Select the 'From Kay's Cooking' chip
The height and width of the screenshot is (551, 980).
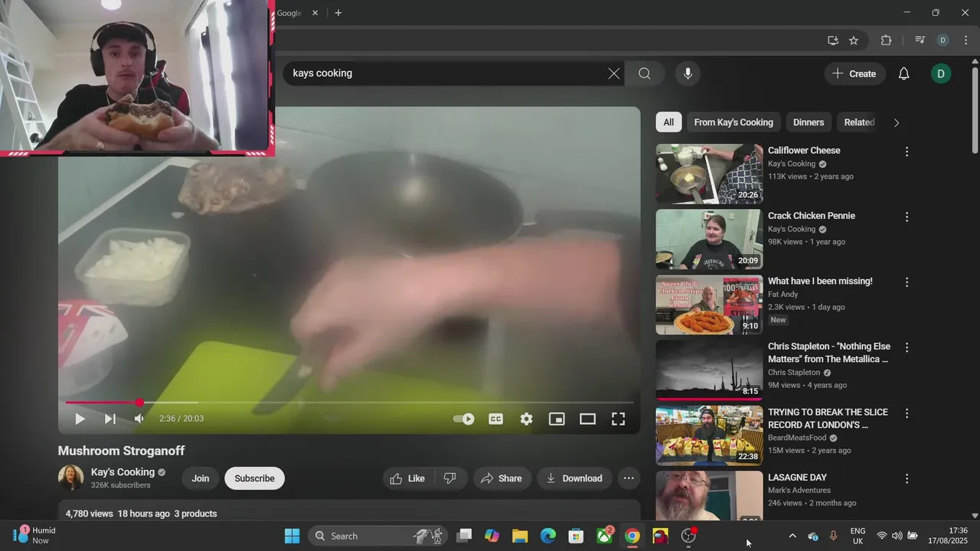(x=733, y=122)
